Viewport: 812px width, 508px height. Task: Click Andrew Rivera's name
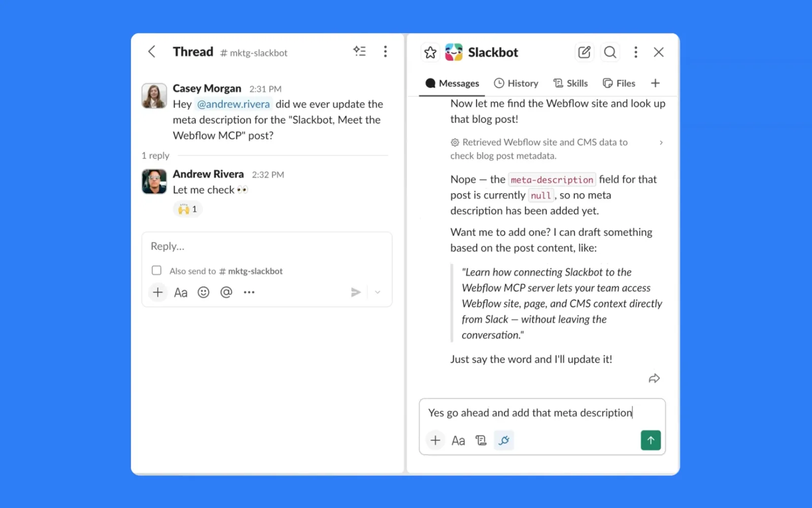point(208,174)
